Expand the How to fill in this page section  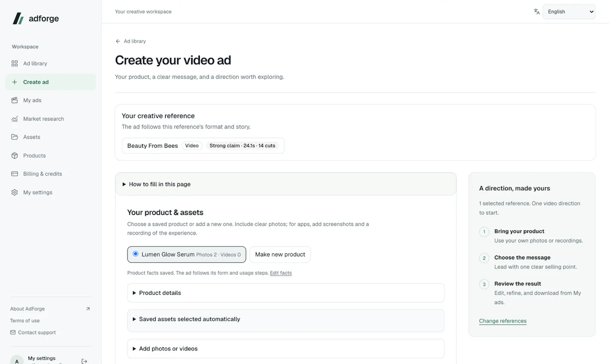pos(286,184)
